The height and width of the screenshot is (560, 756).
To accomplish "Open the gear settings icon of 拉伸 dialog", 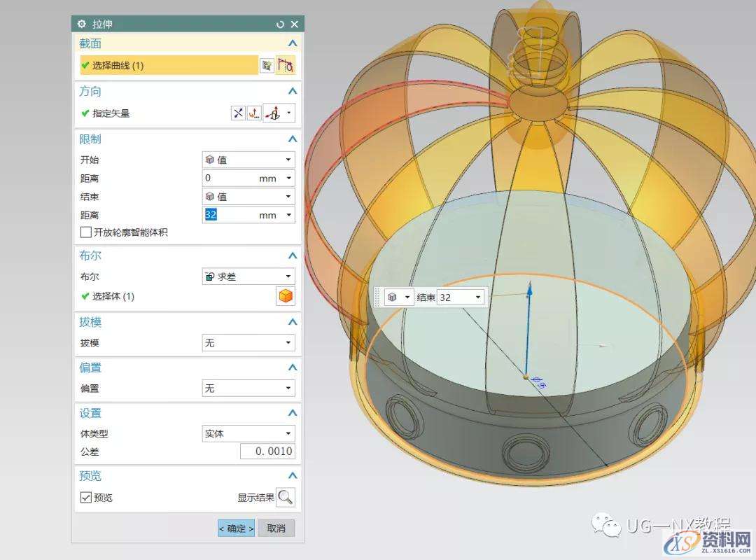I will [82, 24].
